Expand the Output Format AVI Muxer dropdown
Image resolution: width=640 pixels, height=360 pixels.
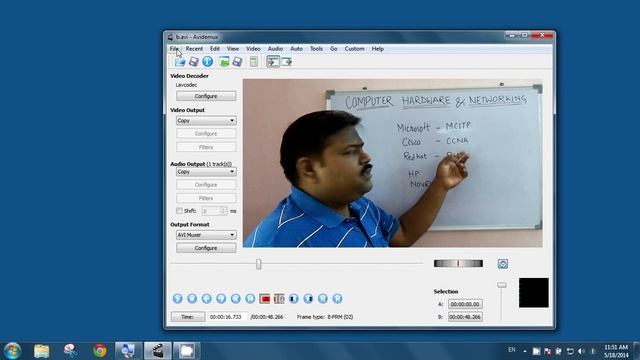pos(206,235)
